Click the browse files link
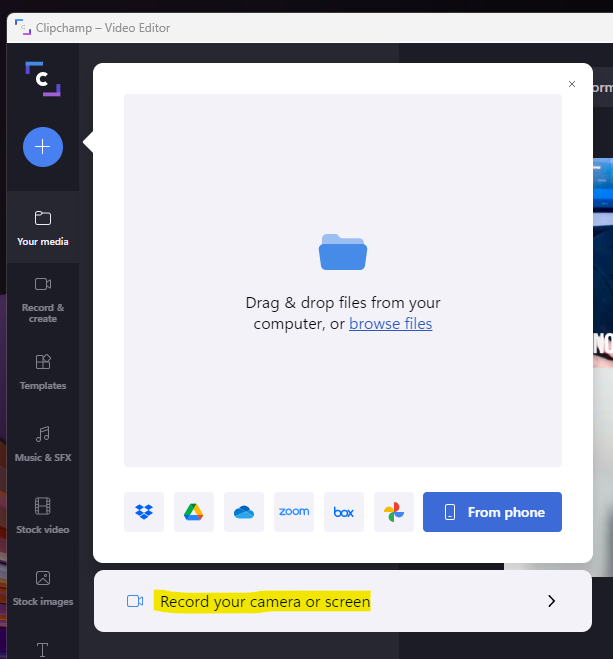Screen dimensions: 613x659 pyautogui.click(x=390, y=324)
